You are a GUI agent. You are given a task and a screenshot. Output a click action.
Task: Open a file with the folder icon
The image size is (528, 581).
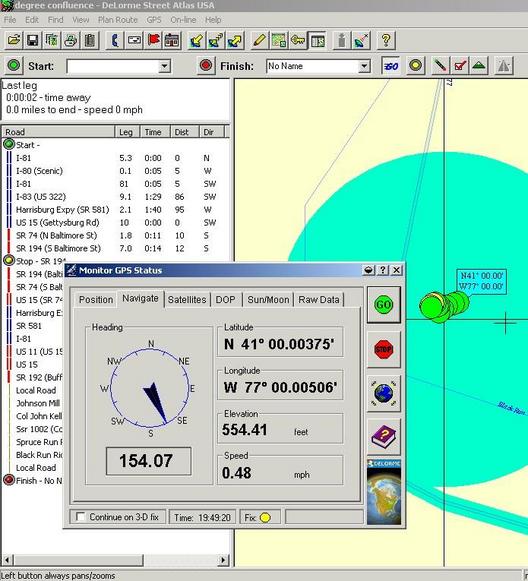point(14,40)
